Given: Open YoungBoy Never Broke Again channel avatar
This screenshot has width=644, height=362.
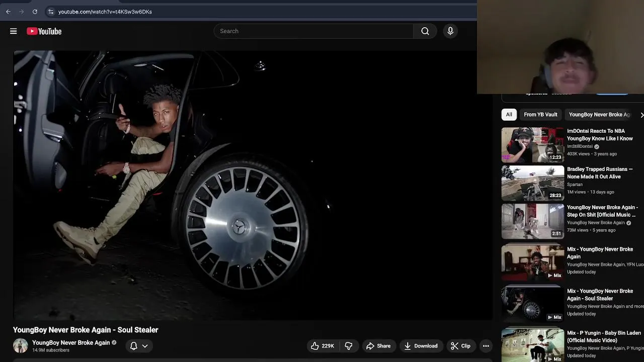Looking at the screenshot, I should coord(21,346).
